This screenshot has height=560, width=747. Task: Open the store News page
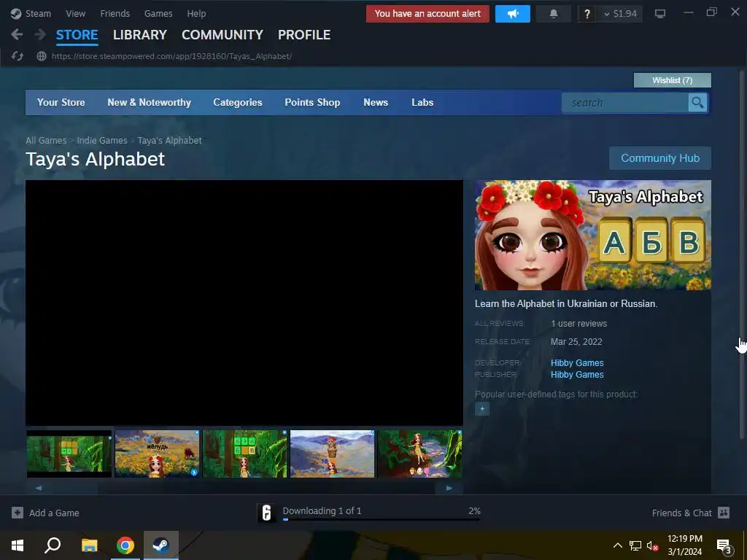[376, 102]
